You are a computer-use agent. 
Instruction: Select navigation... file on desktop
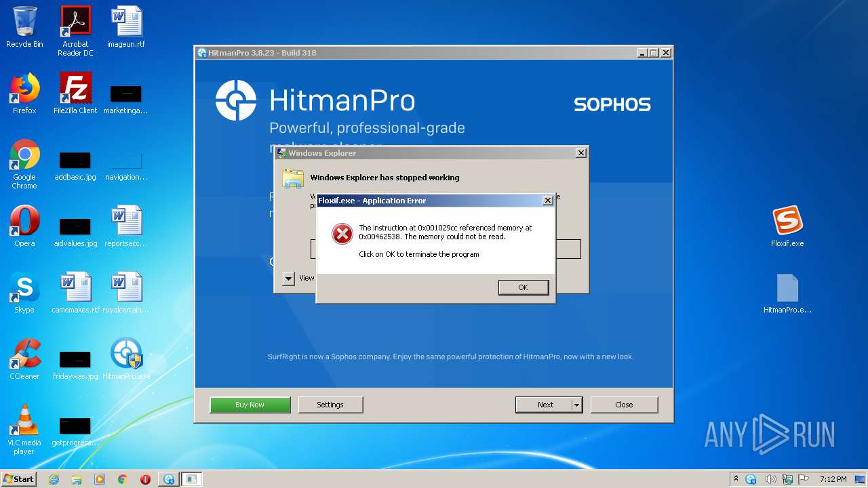point(126,165)
